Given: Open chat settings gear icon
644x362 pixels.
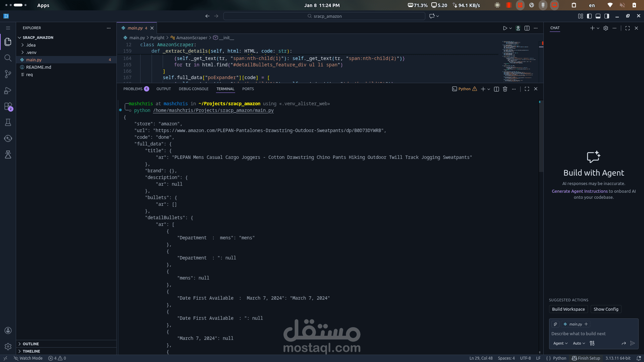Looking at the screenshot, I should point(606,28).
